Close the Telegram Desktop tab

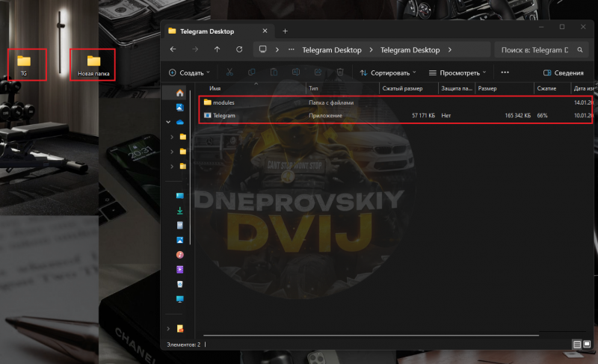pyautogui.click(x=265, y=31)
